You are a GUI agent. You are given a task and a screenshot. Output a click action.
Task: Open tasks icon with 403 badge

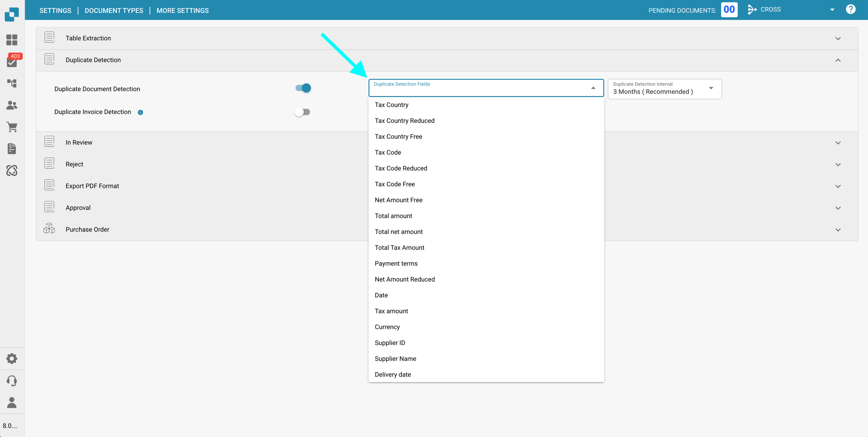[x=12, y=61]
